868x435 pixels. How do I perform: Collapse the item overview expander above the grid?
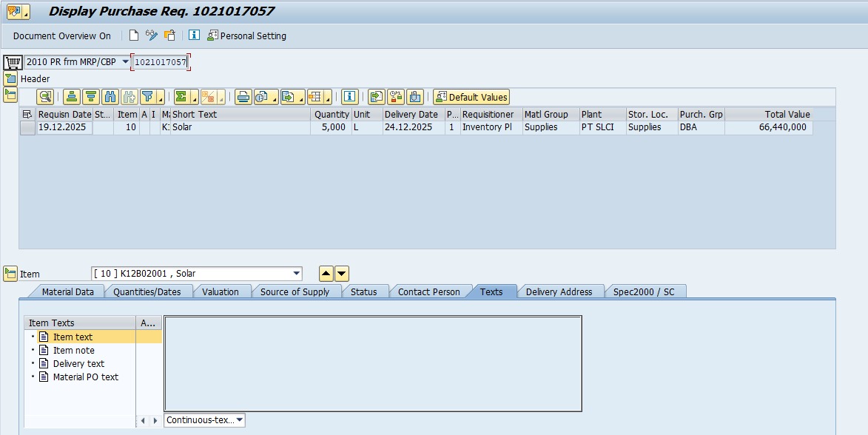tap(10, 94)
